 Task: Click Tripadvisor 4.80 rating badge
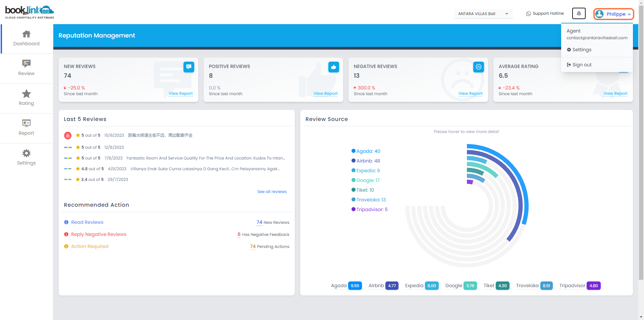pos(594,286)
